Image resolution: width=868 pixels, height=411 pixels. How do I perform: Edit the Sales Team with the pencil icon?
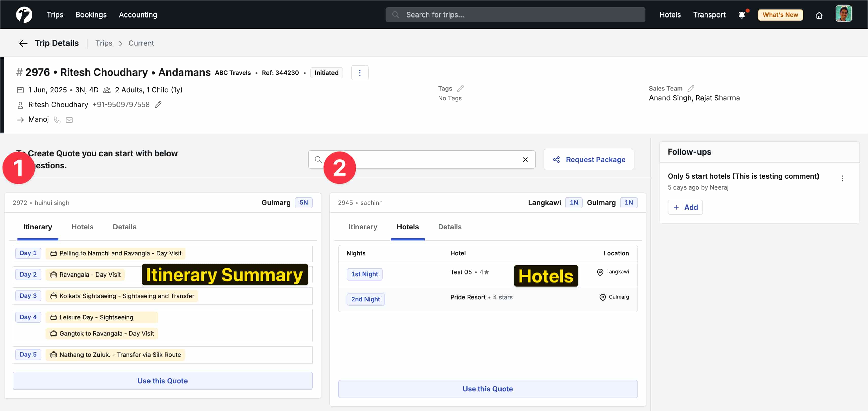(x=691, y=88)
